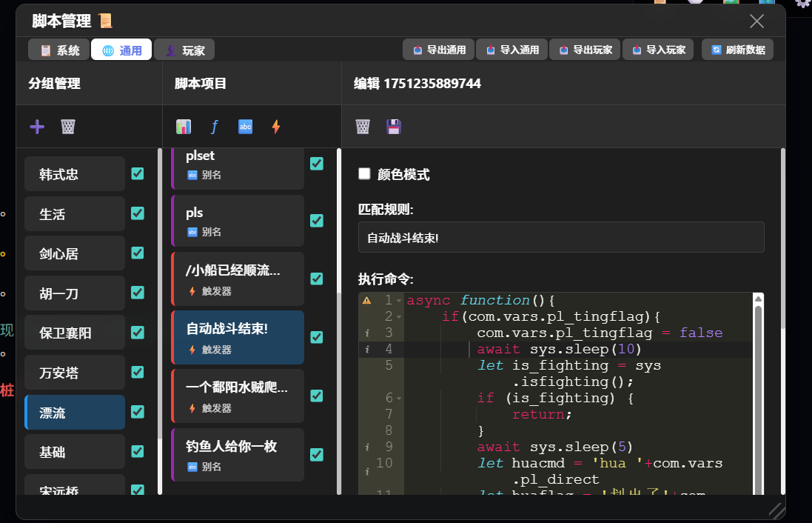Open the 钓鱼人给你一枚 alias script
The image size is (812, 523).
(238, 455)
